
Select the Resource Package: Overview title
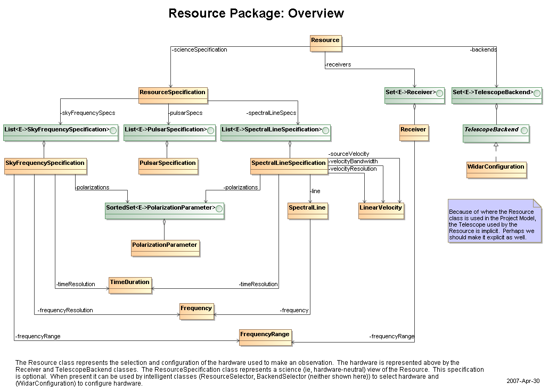(257, 13)
